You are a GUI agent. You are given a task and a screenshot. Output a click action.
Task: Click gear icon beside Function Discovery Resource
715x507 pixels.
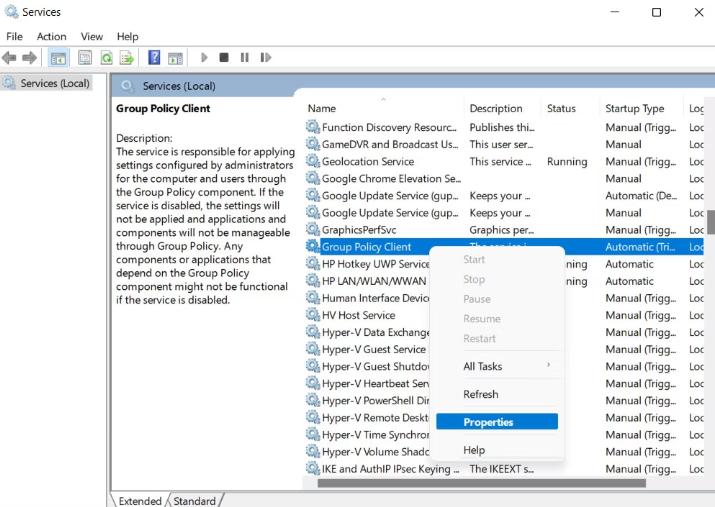[312, 127]
